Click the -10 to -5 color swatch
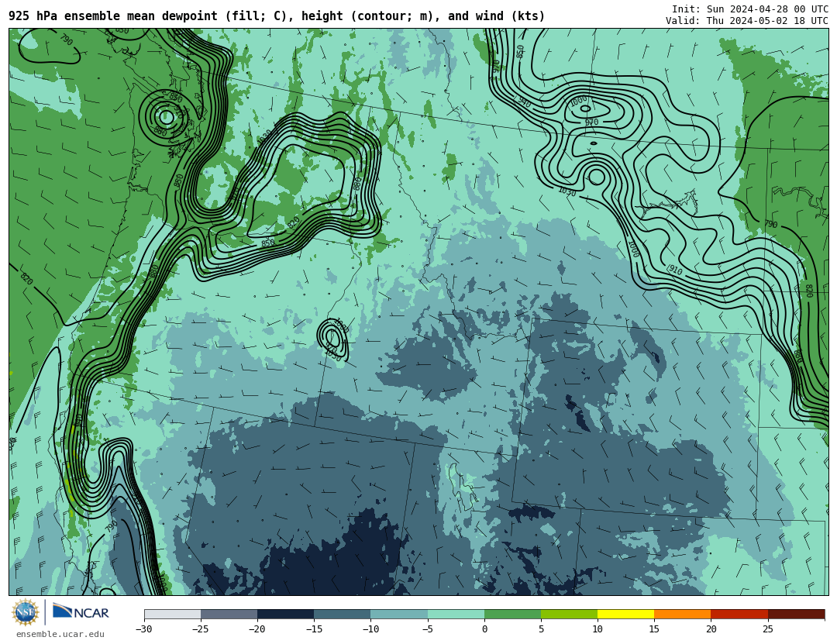 399,614
